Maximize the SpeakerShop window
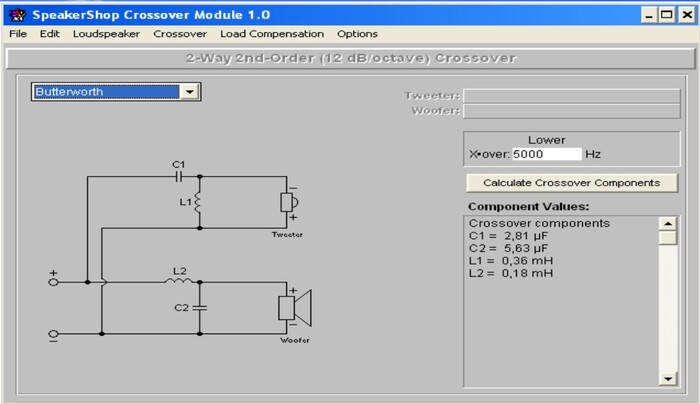The width and height of the screenshot is (700, 404). click(667, 15)
